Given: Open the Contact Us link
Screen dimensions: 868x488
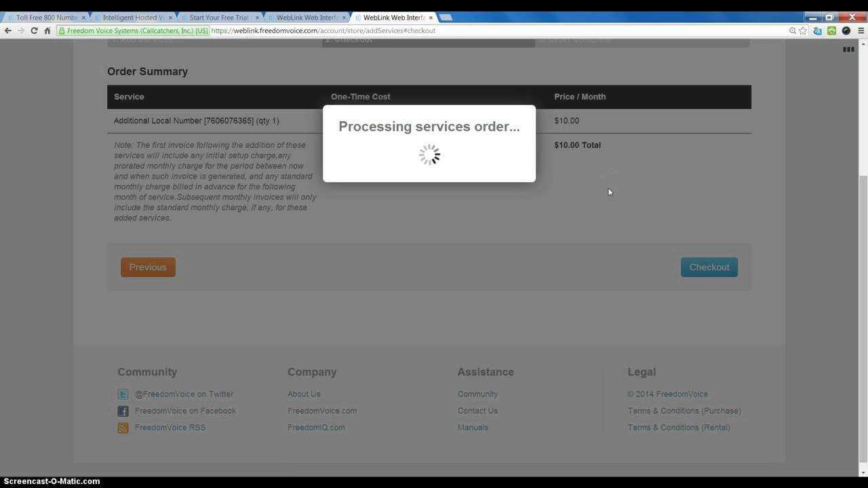Looking at the screenshot, I should (477, 411).
